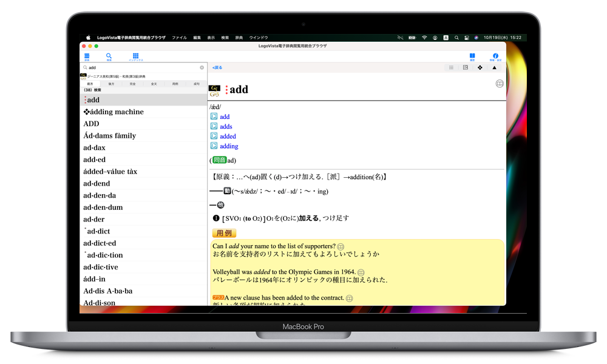Viewport: 607px width, 364px height.
Task: Click the input source 'A' icon
Action: pyautogui.click(x=446, y=38)
